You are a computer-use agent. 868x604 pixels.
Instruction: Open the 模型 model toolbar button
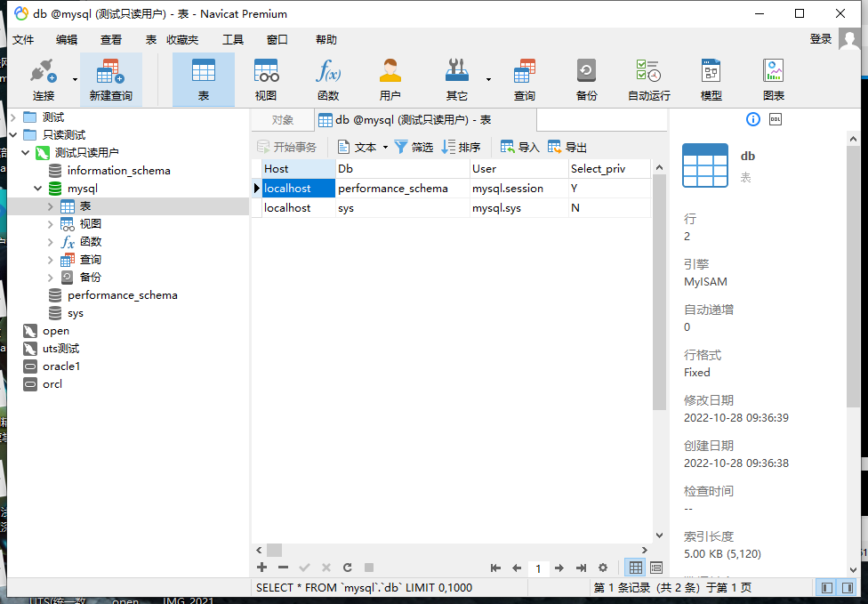click(x=711, y=80)
